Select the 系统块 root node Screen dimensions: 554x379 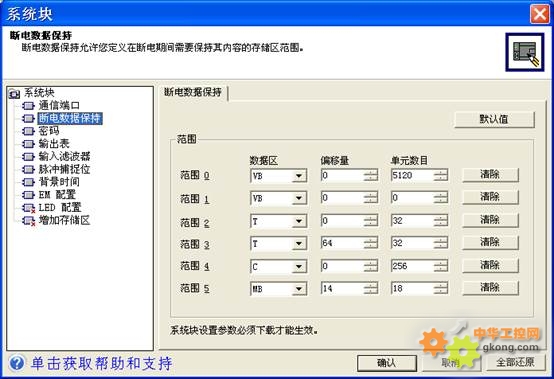coord(39,93)
